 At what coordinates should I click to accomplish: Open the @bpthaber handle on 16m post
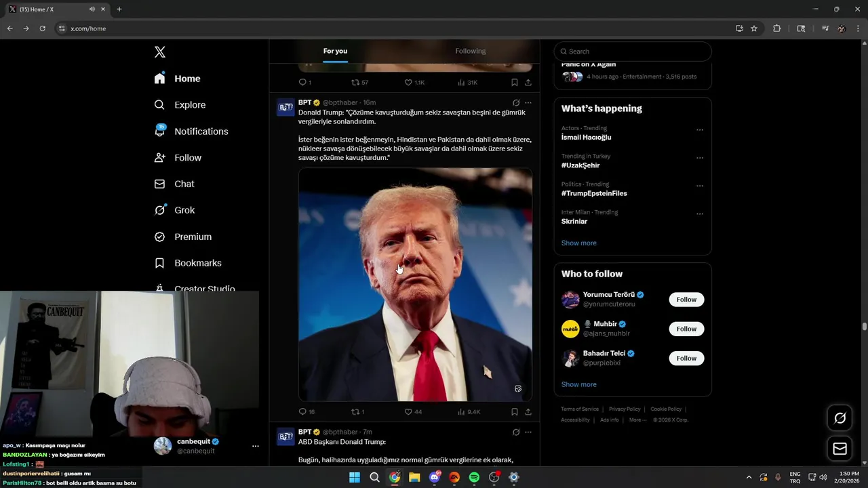(340, 103)
